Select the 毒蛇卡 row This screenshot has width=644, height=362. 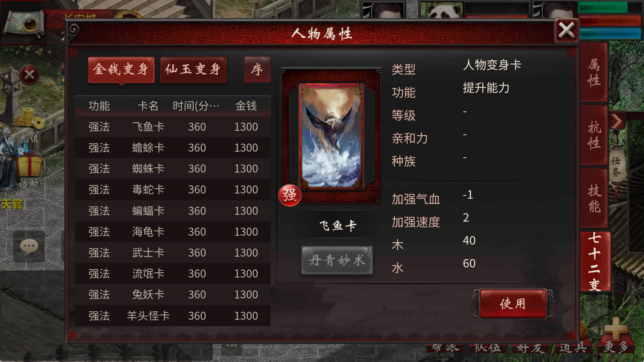173,190
